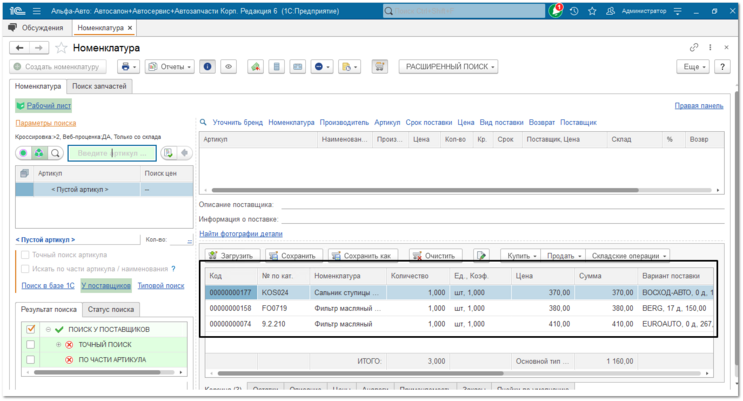Click Создать номенклатуру button
This screenshot has height=401, width=743.
pyautogui.click(x=56, y=67)
